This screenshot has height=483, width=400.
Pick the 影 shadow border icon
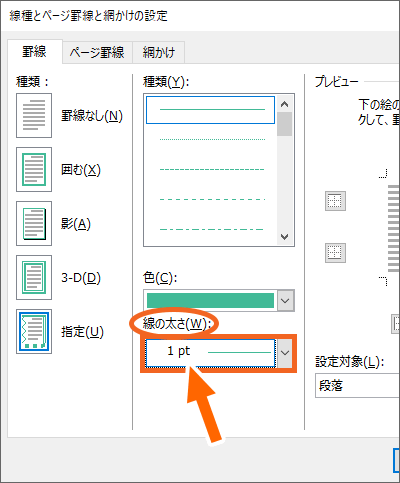[34, 223]
